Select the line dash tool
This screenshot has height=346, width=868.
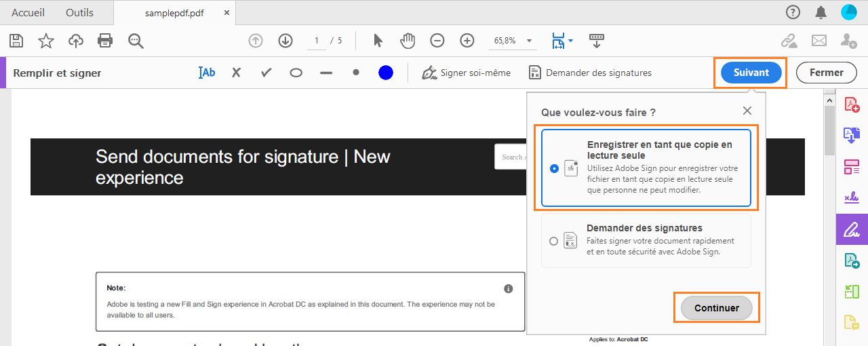326,73
